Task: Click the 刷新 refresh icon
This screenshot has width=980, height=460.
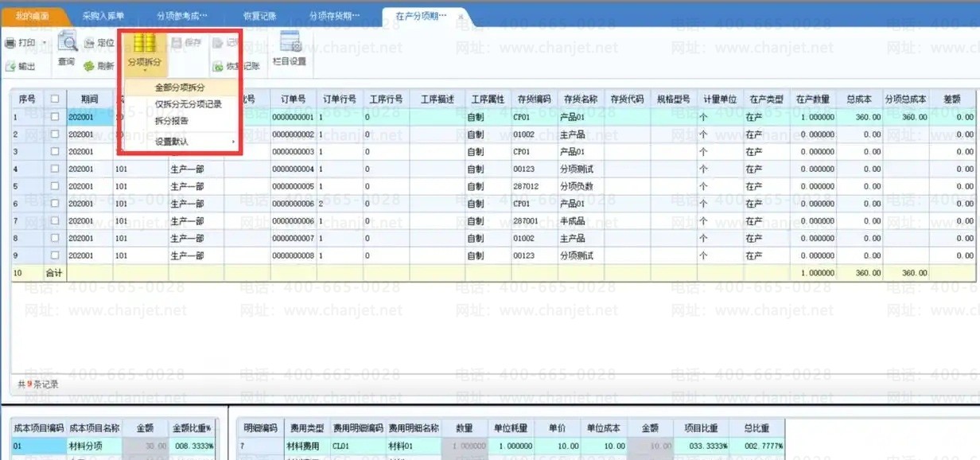Action: click(89, 66)
